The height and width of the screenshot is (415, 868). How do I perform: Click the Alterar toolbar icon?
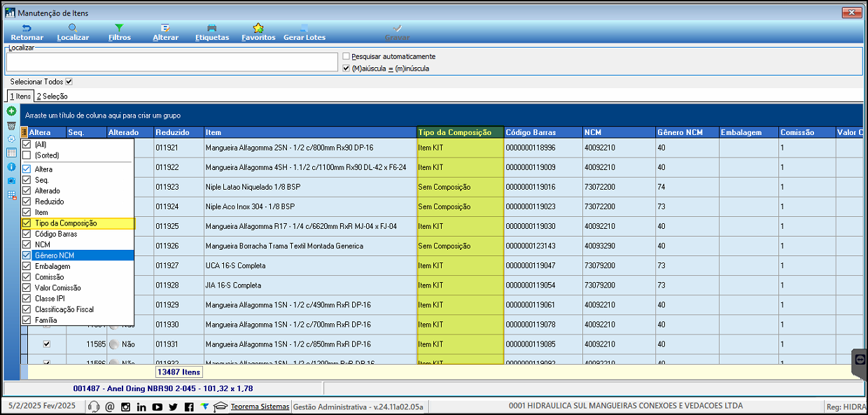165,32
